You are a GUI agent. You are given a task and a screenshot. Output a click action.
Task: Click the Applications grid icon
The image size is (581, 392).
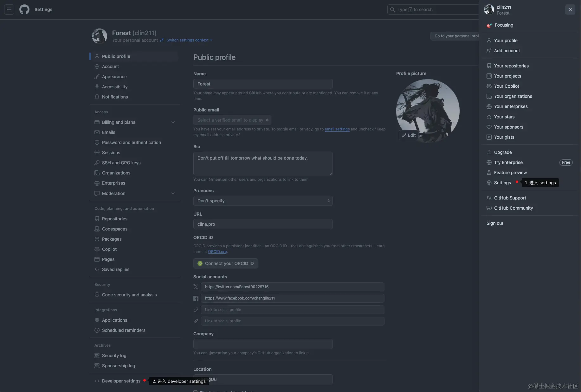(97, 320)
